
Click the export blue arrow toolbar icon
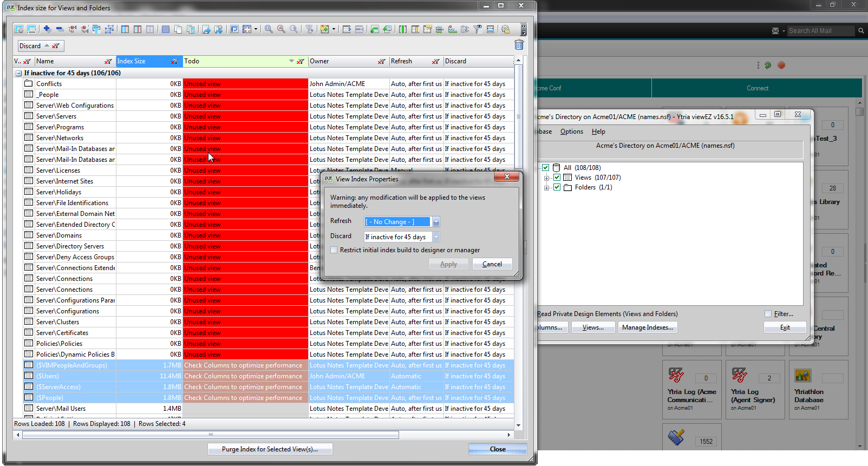[206, 29]
